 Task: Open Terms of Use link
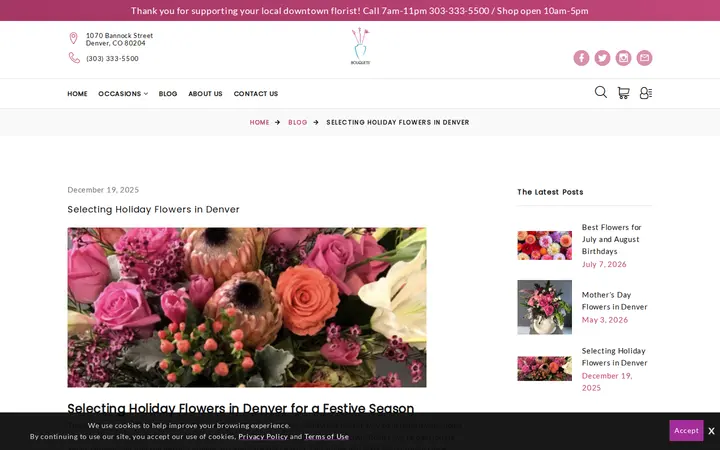pyautogui.click(x=326, y=437)
